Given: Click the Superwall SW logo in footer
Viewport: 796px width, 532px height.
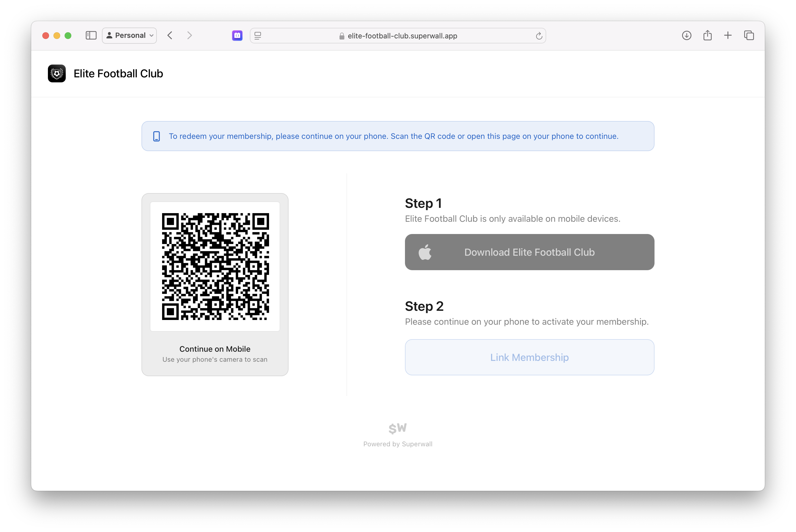Looking at the screenshot, I should (x=398, y=428).
